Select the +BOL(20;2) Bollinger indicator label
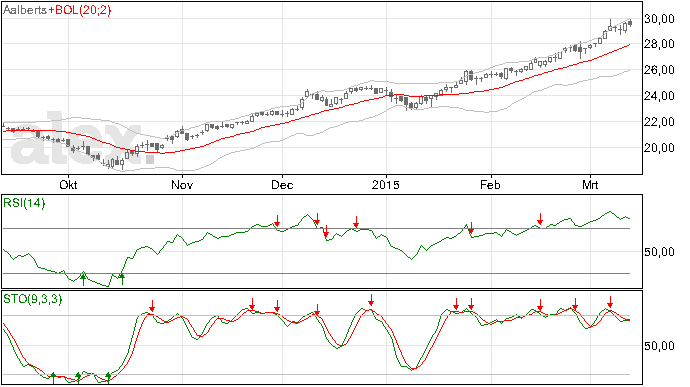The height and width of the screenshot is (387, 690). 80,10
